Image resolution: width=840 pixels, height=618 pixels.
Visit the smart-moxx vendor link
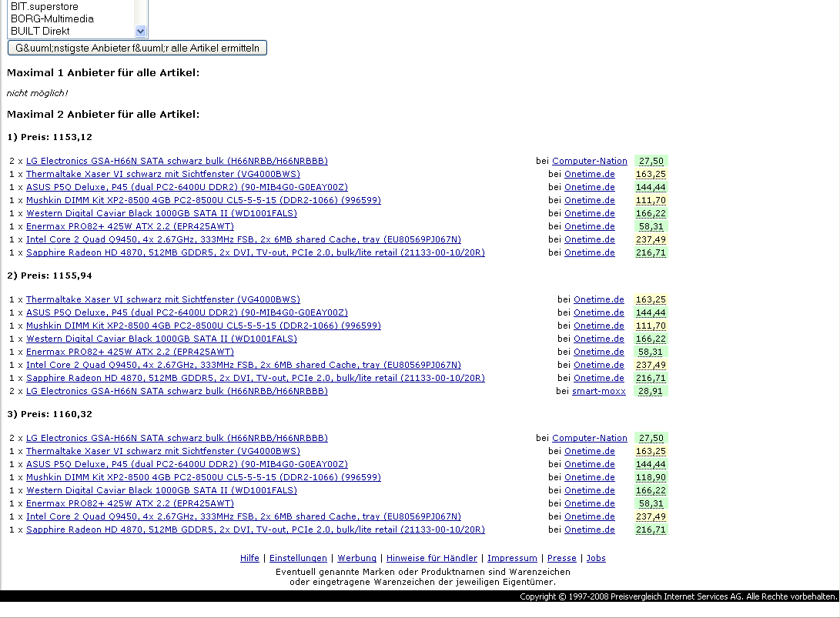[599, 391]
